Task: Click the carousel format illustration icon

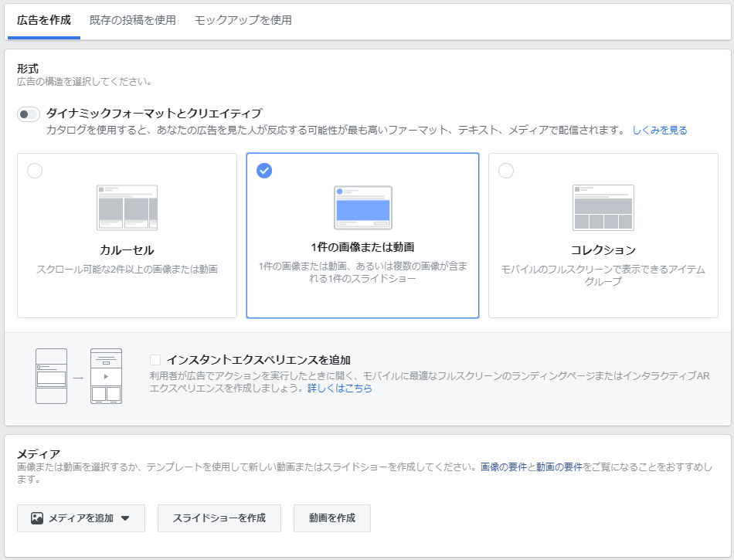Action: pyautogui.click(x=127, y=208)
